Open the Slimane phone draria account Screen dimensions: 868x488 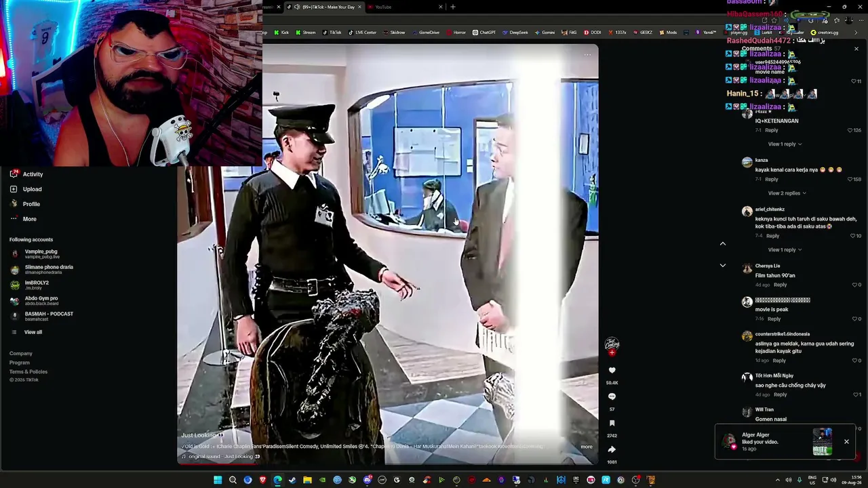click(x=41, y=269)
